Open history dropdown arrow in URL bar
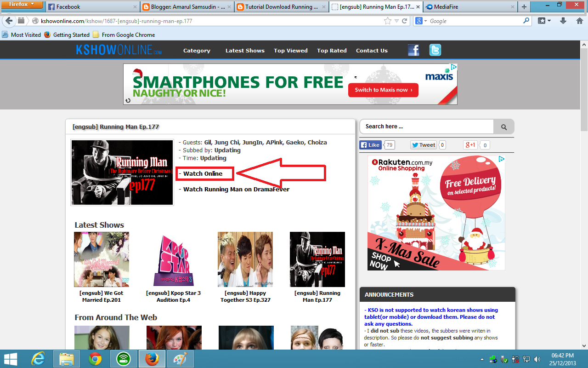 [x=397, y=21]
